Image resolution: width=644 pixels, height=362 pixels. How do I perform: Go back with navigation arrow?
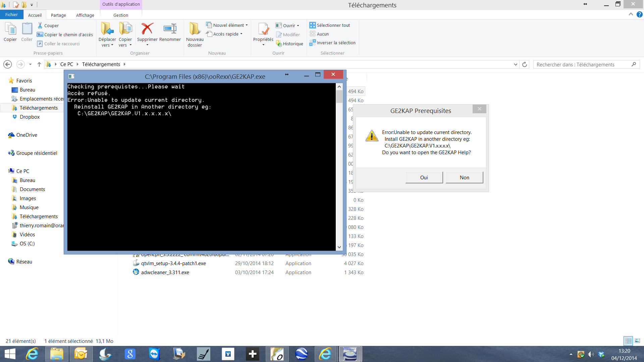tap(7, 64)
